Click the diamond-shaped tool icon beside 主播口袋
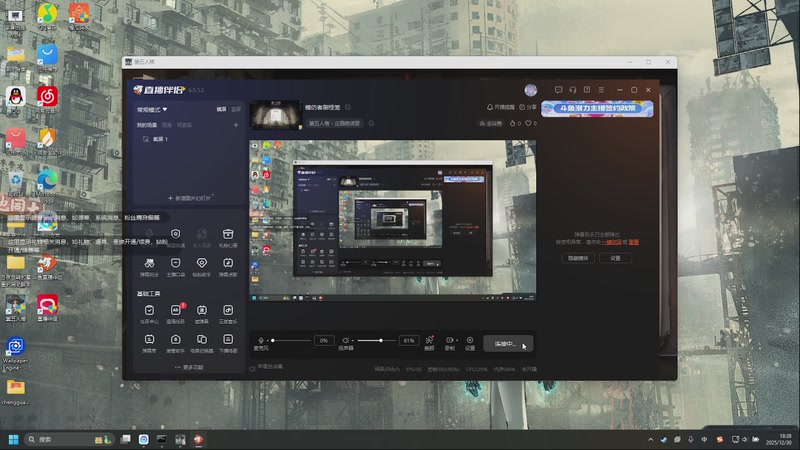The image size is (800, 450). (x=202, y=263)
